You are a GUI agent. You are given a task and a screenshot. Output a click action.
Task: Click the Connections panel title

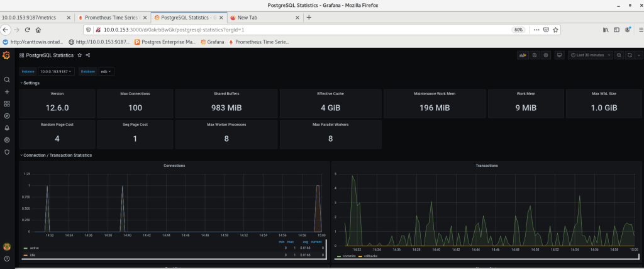(x=174, y=166)
